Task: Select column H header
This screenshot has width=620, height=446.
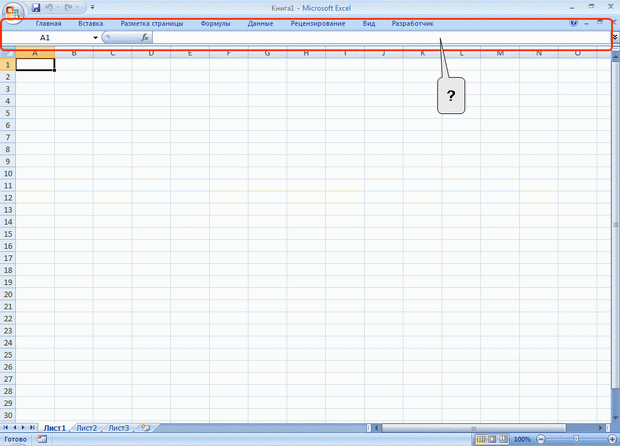Action: [x=306, y=53]
